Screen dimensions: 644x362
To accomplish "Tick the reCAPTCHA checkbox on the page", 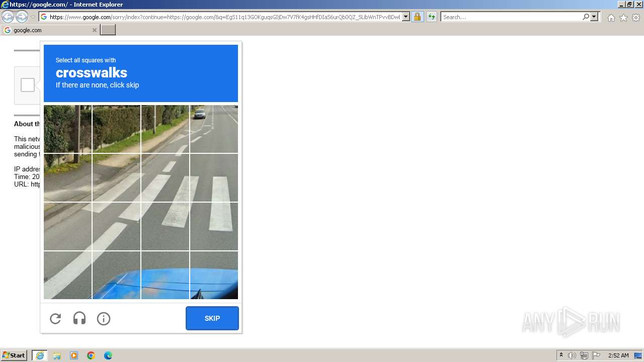I will [28, 85].
